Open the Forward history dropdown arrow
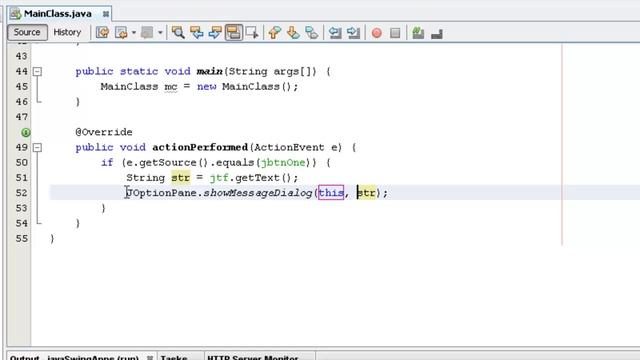 (160, 33)
